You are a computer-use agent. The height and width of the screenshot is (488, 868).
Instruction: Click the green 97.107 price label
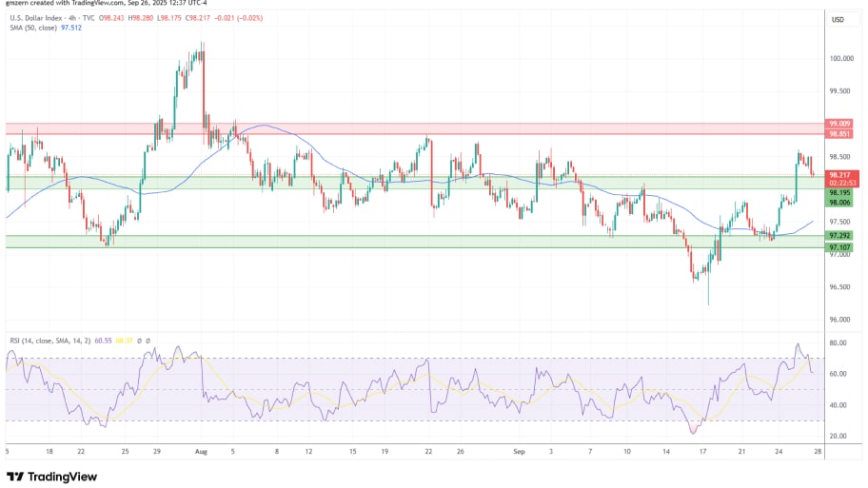click(x=839, y=246)
